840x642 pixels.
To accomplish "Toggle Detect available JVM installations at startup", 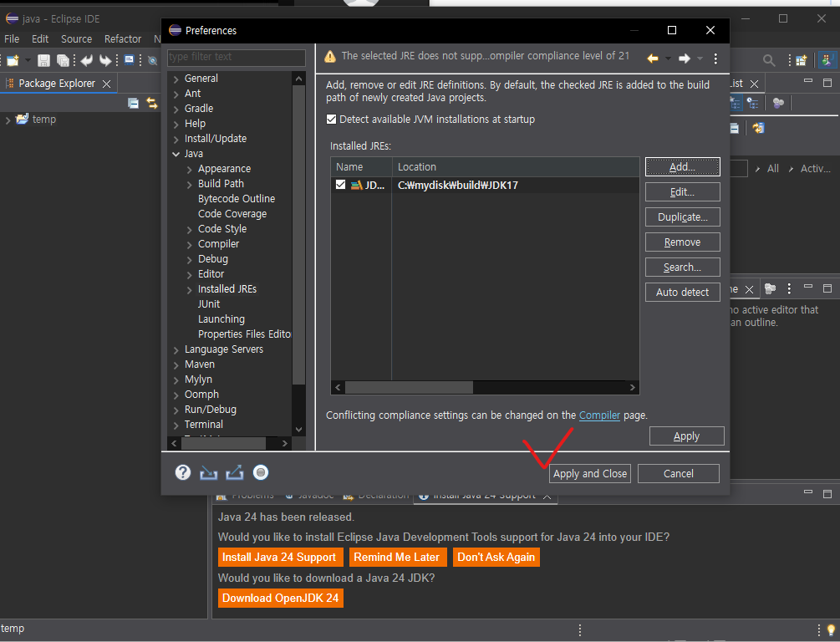I will 331,119.
